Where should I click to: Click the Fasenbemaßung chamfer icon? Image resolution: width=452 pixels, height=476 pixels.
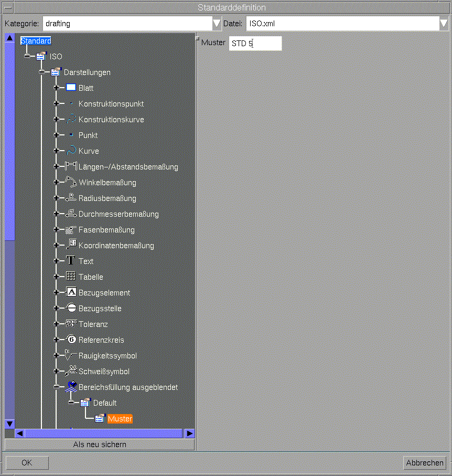(71, 229)
